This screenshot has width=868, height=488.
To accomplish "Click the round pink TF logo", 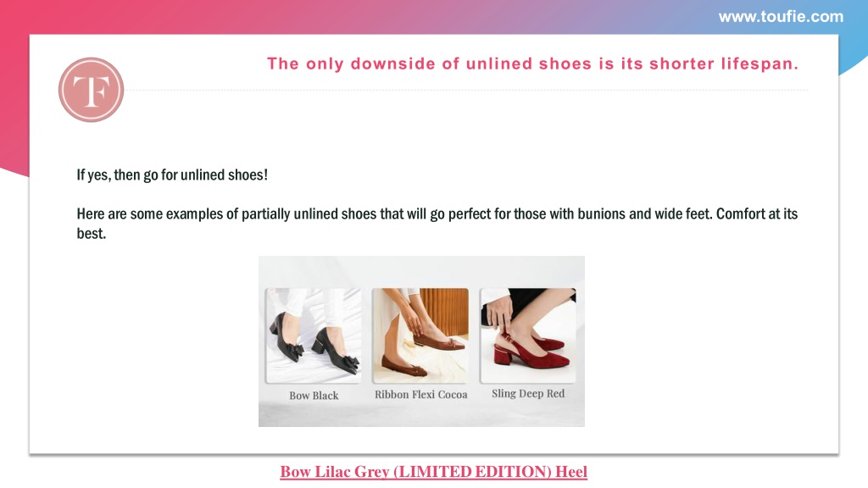I will pos(91,90).
